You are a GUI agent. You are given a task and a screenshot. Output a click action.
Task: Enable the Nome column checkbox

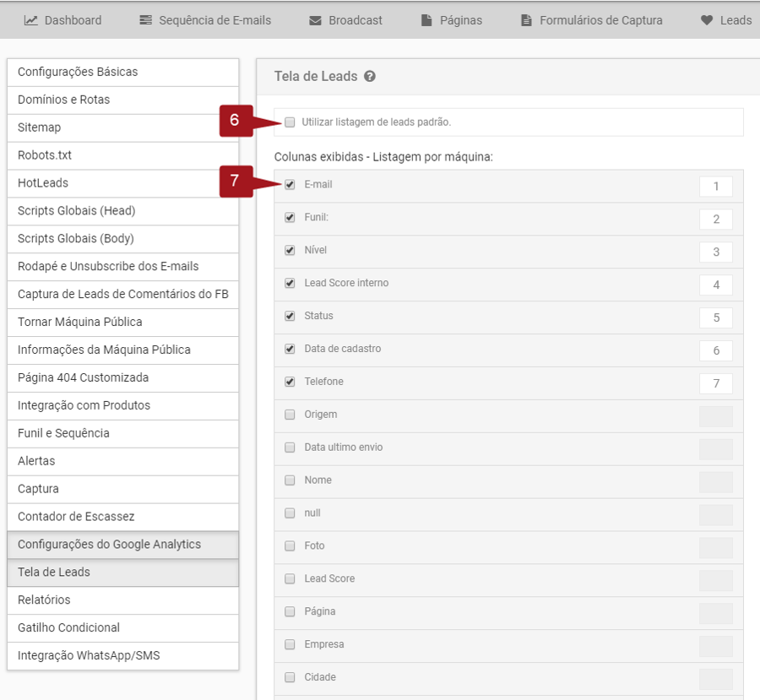click(x=290, y=481)
